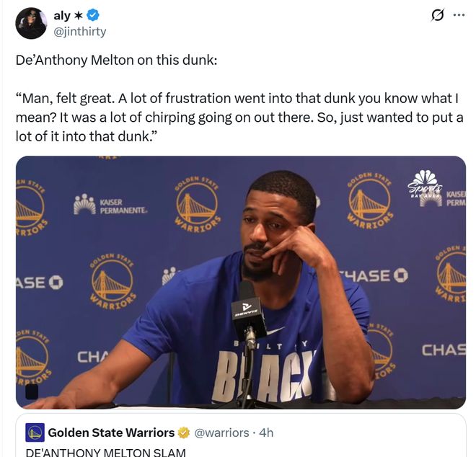Open the post's three-dot More menu
476x457 pixels.
coord(459,15)
